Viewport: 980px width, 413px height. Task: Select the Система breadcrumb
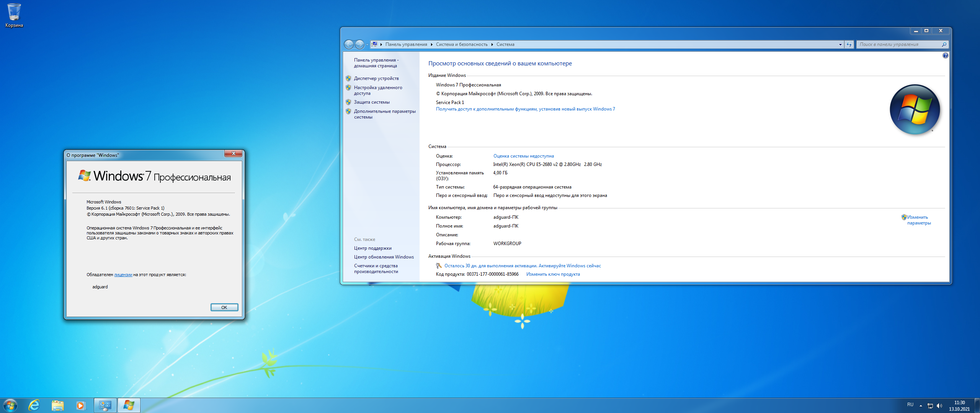point(505,44)
